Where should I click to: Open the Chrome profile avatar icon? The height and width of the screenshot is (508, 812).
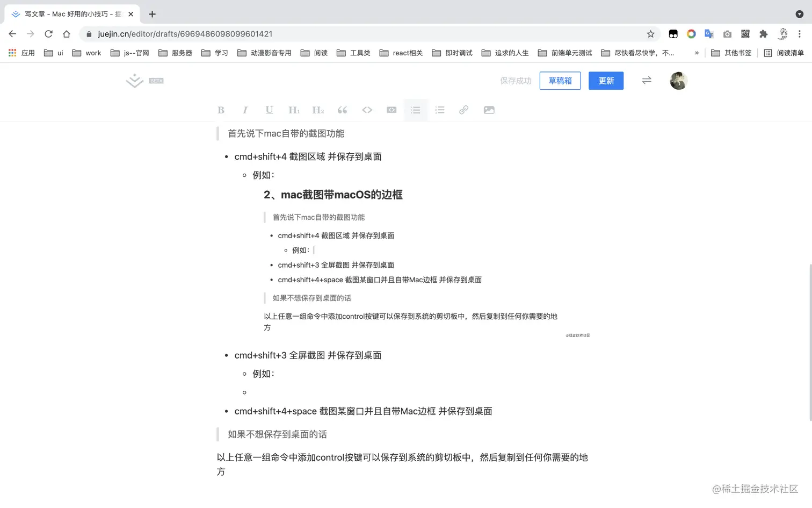783,34
